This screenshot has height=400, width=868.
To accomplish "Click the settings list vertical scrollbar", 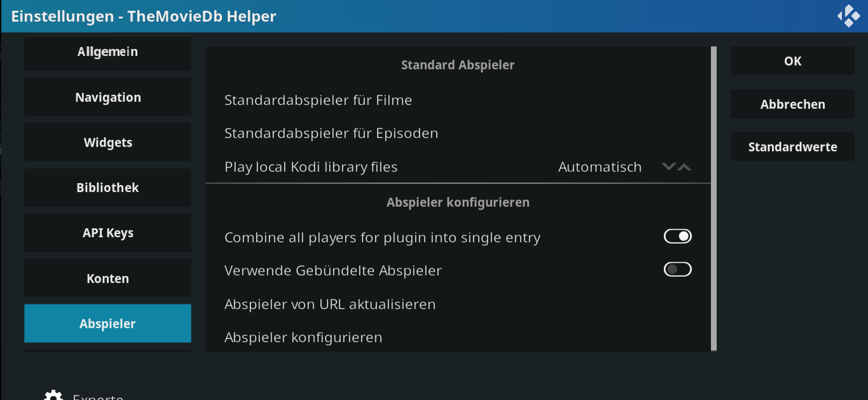I will point(714,199).
